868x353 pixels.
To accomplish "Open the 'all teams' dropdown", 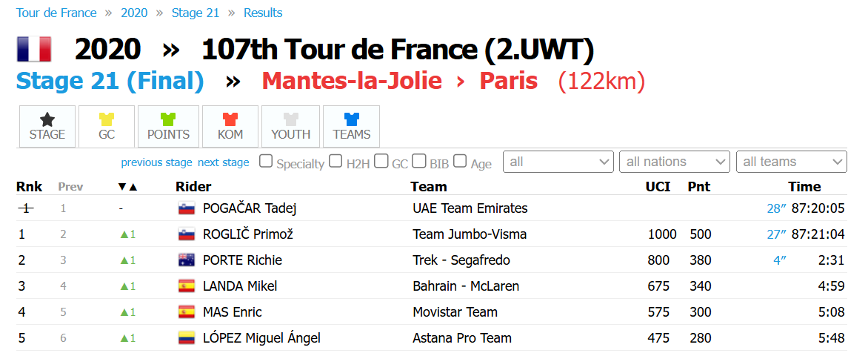I will 792,162.
